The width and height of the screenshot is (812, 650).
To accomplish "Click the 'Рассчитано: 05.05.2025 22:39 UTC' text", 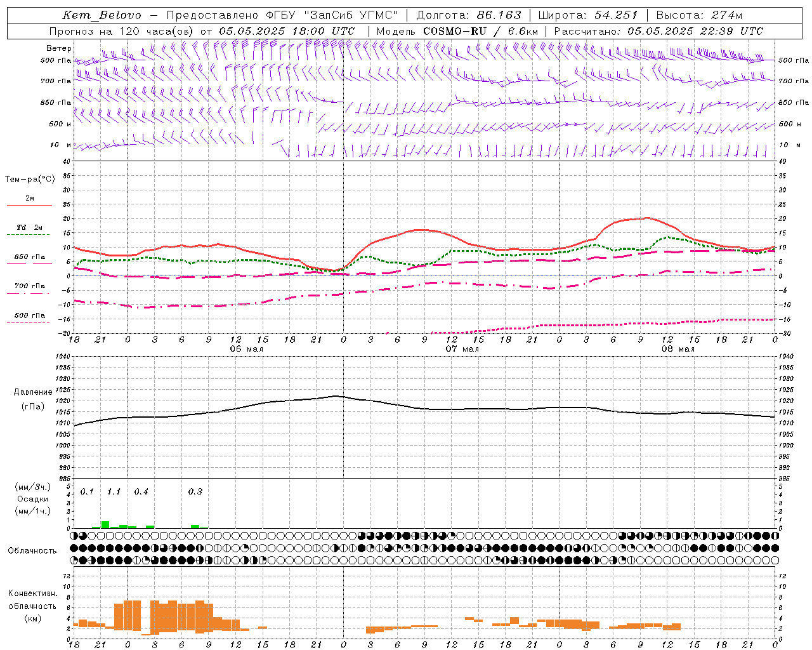I will coord(658,31).
